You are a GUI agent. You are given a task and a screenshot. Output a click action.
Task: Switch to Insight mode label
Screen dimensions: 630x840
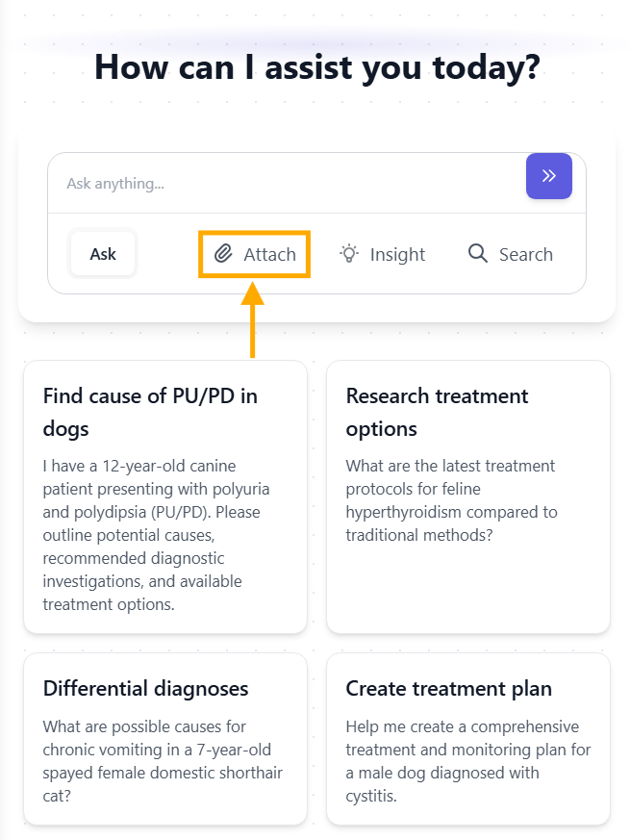397,255
